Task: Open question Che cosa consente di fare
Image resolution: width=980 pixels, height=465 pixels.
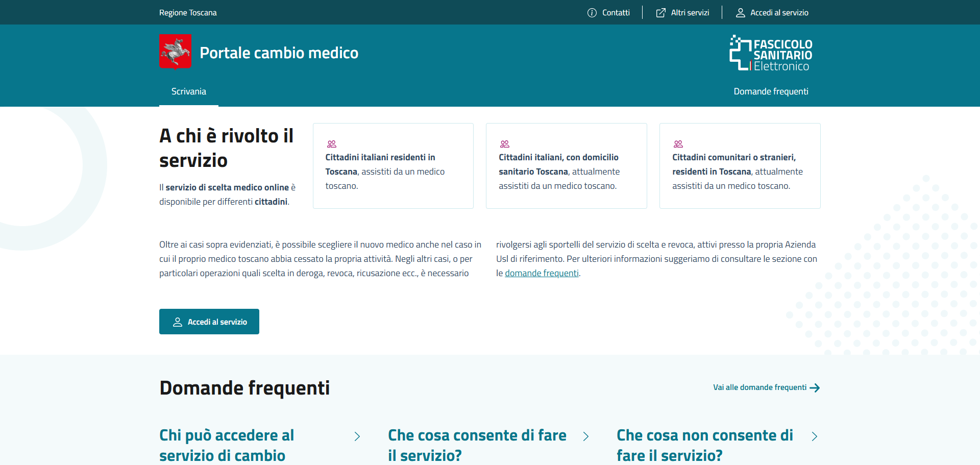Action: coord(477,445)
